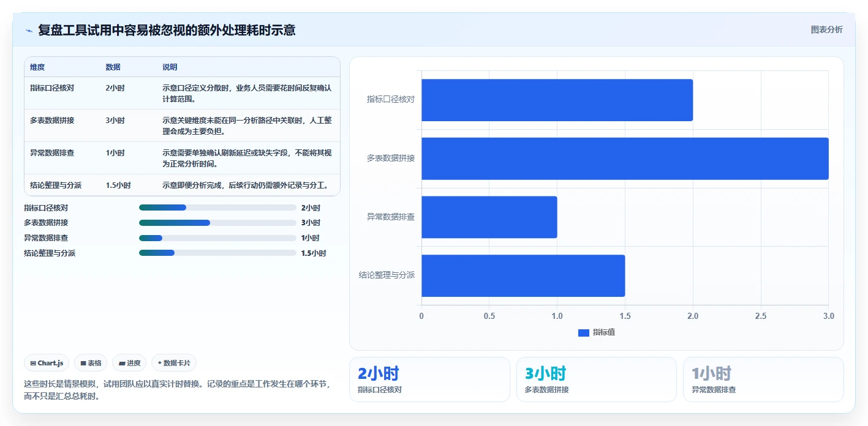Click the 异常数据排查 progress bar
Image resolution: width=868 pixels, height=426 pixels.
pyautogui.click(x=217, y=238)
